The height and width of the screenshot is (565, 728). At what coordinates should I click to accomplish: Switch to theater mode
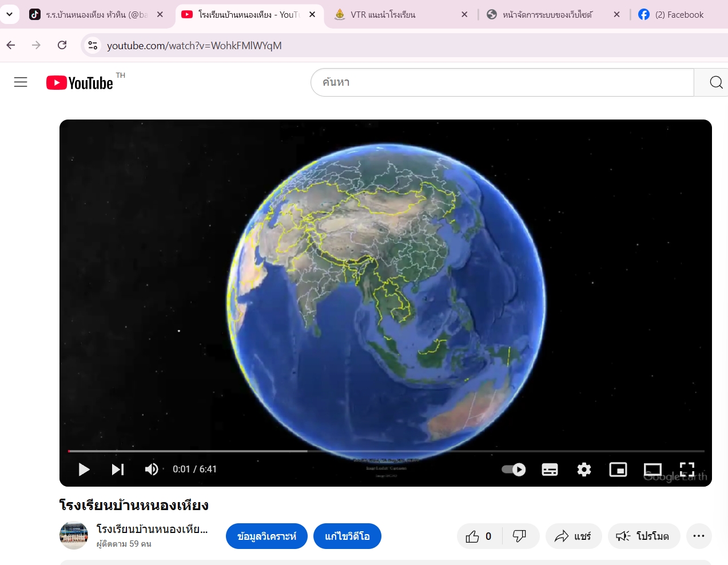coord(653,469)
